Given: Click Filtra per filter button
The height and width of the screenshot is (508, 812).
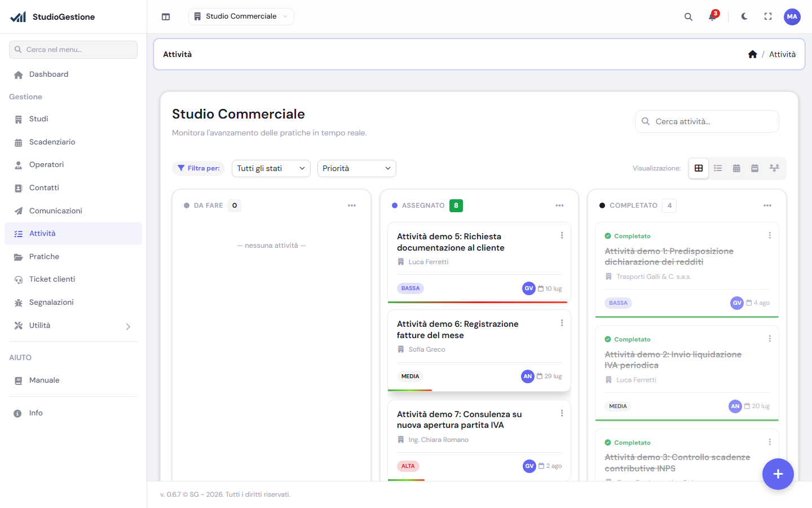Looking at the screenshot, I should 198,168.
